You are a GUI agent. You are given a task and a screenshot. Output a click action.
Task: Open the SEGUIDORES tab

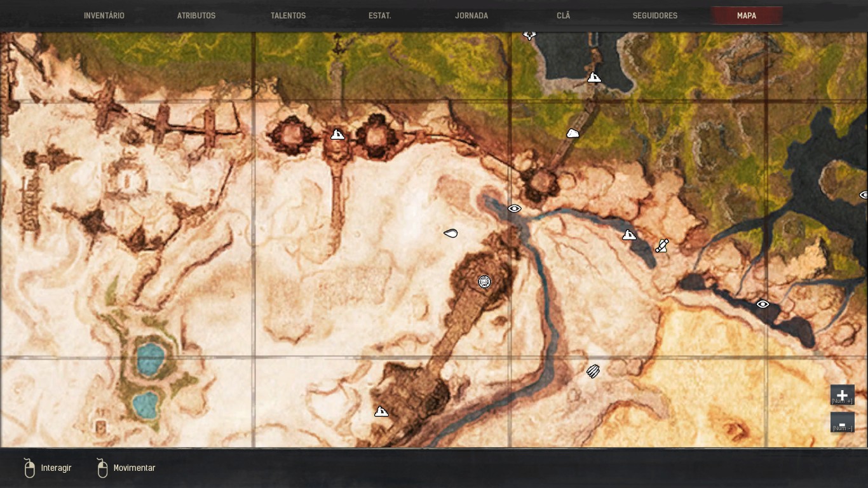[x=655, y=15]
